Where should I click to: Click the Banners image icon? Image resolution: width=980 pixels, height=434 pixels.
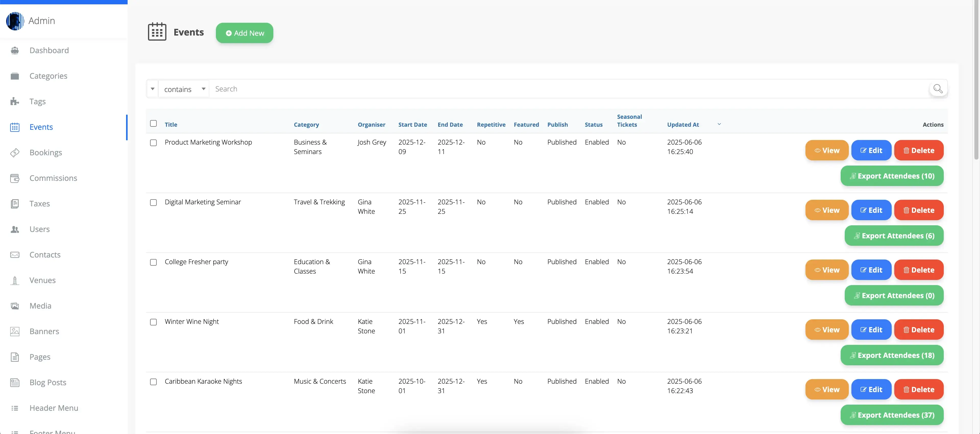(15, 331)
